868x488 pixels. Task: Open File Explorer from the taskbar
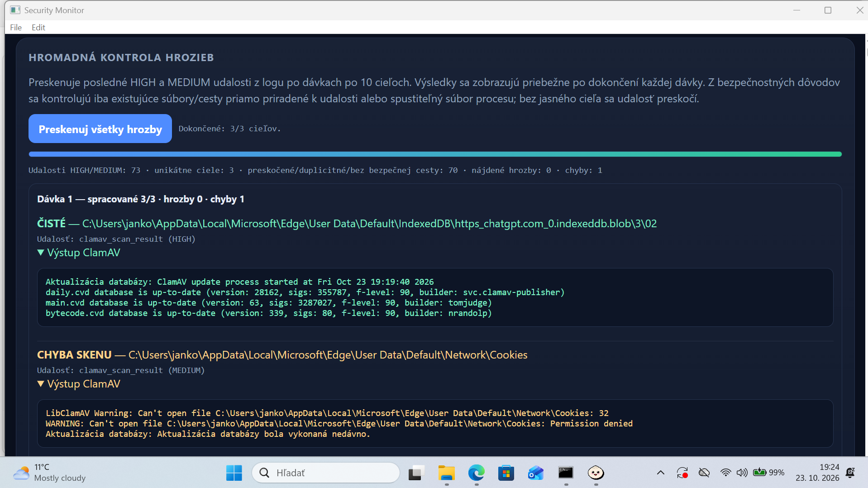pos(446,473)
